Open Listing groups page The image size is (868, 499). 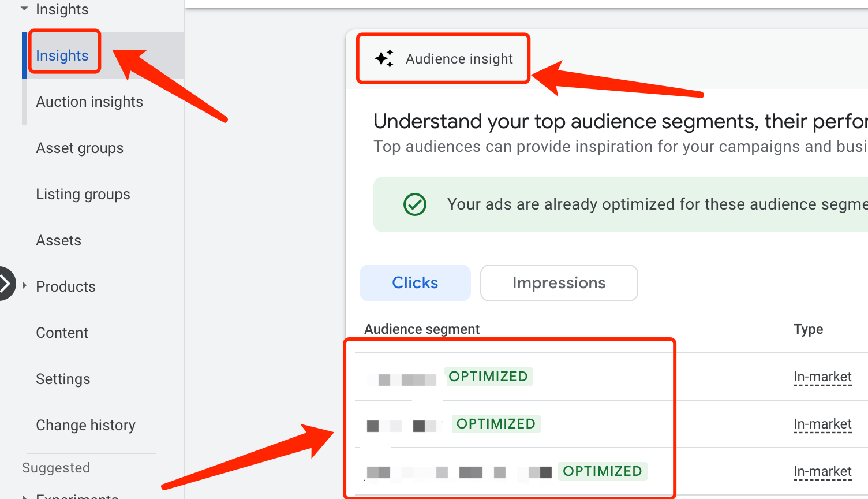click(x=83, y=194)
